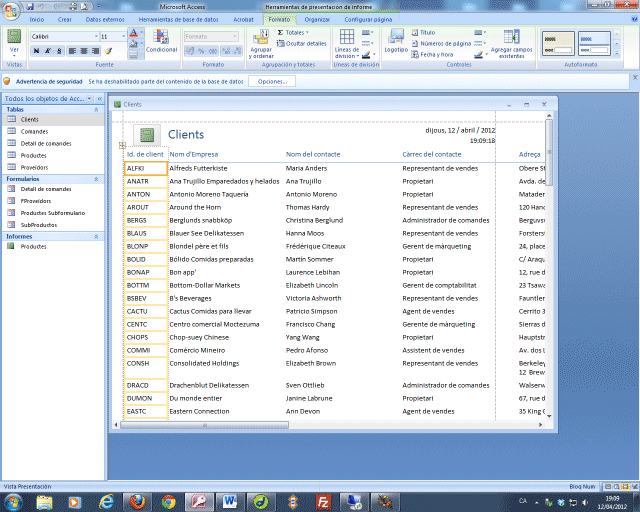Viewport: 640px width, 512px height.
Task: Insert Números de página
Action: [x=441, y=43]
